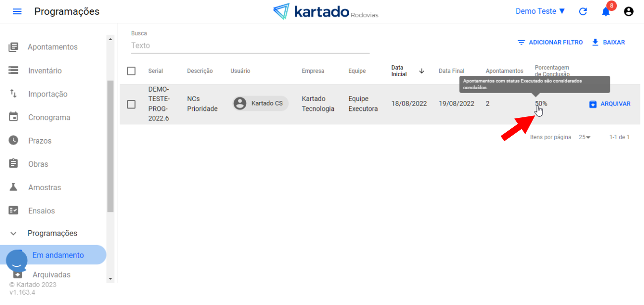Click the Cronograma calendar icon
Screen dimensions: 644x305
coord(13,117)
